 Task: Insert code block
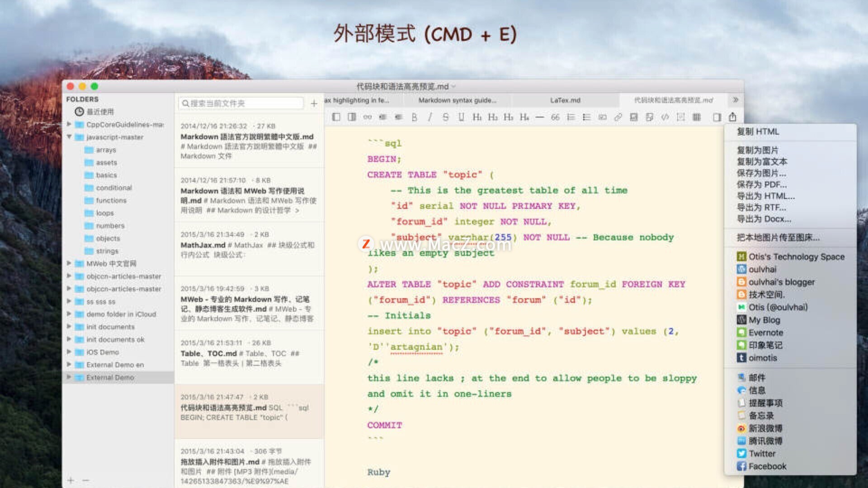click(665, 117)
